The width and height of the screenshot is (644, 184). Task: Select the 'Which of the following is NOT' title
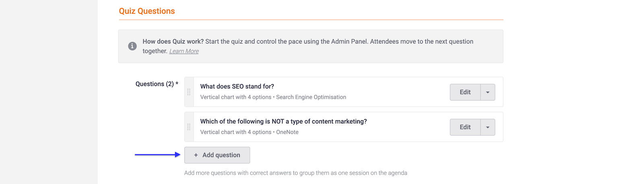coord(283,121)
